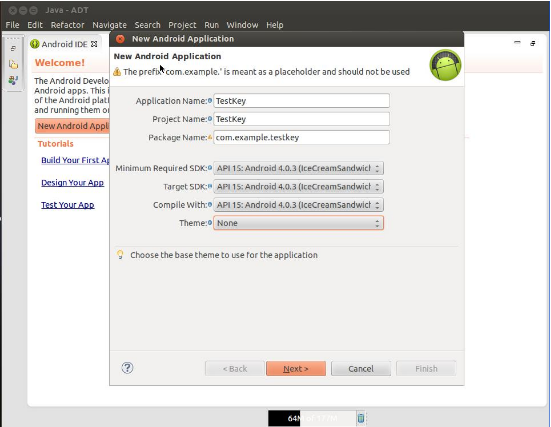Run garbage collector trash icon
This screenshot has width=551, height=427.
361,418
